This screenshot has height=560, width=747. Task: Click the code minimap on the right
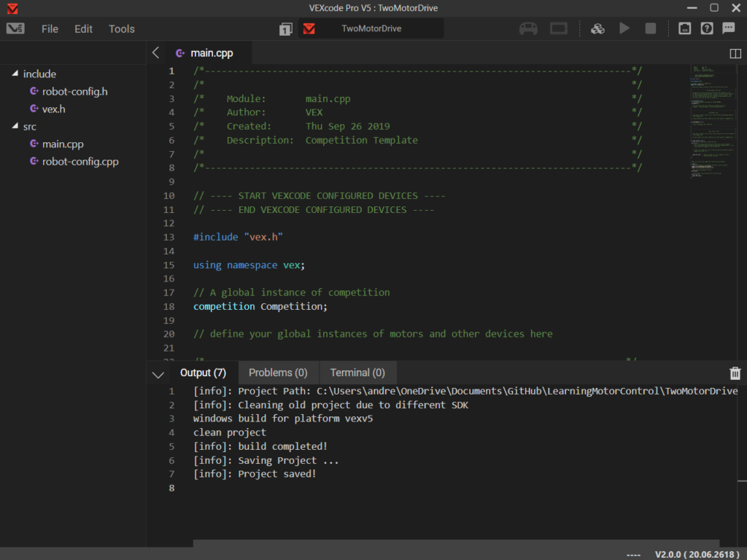point(712,122)
